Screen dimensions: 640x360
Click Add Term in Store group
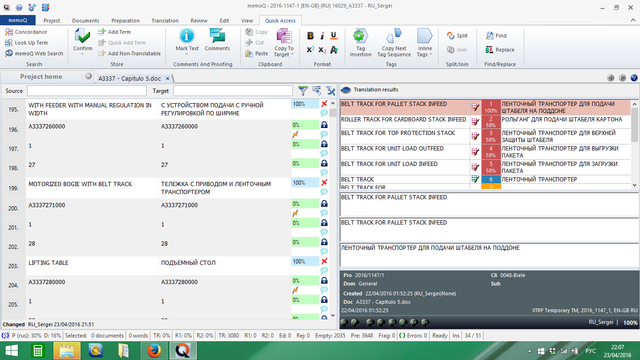(115, 32)
